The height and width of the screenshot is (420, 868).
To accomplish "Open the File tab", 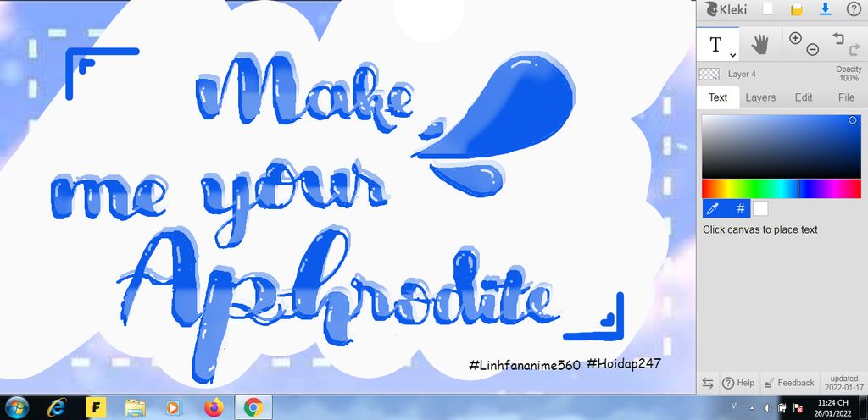I will click(x=846, y=97).
